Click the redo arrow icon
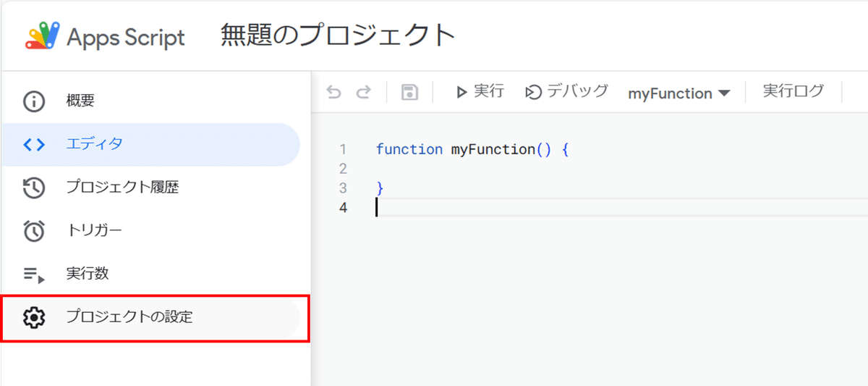Image resolution: width=868 pixels, height=386 pixels. tap(364, 92)
